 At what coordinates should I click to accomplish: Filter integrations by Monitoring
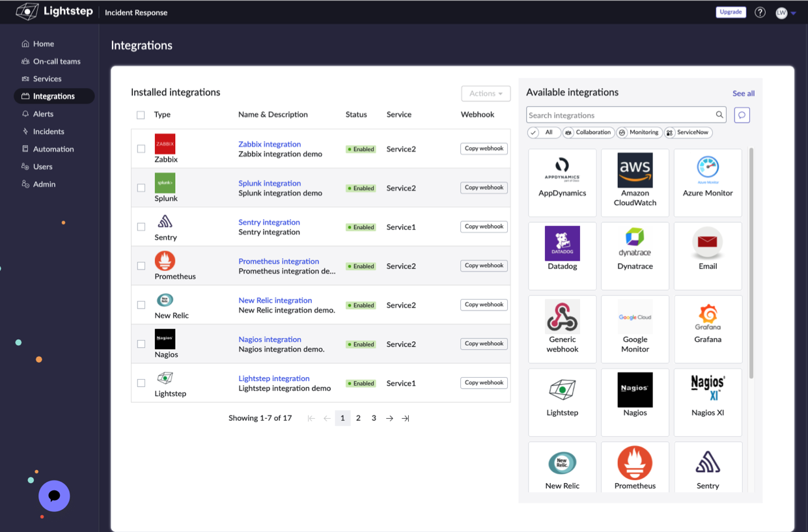(x=638, y=132)
